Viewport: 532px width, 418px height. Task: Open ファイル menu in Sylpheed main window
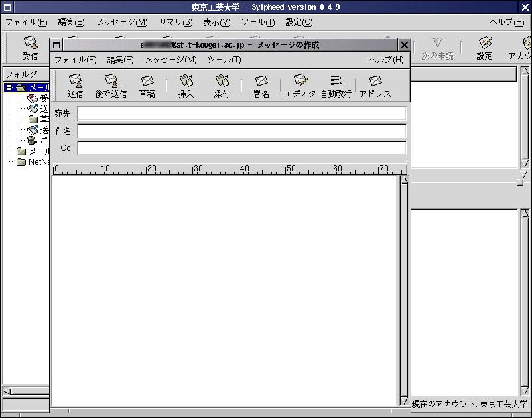[26, 22]
